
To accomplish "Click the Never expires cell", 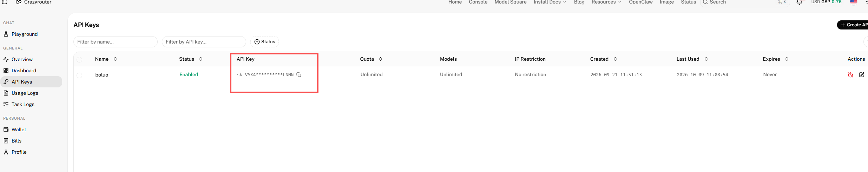I will tap(770, 74).
